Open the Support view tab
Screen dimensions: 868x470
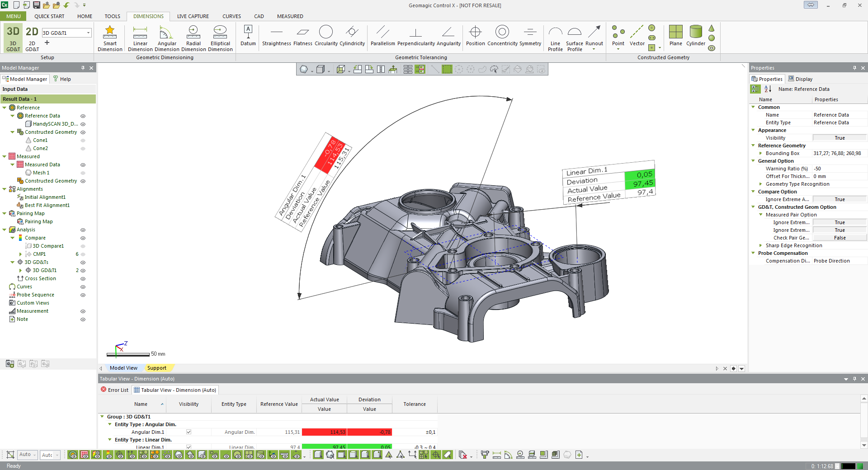pos(156,368)
